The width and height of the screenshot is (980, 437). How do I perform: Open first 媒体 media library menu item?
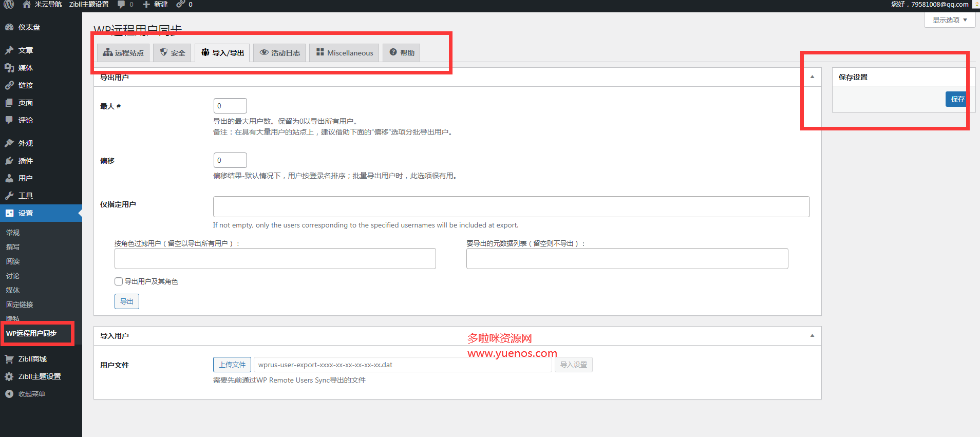[x=41, y=68]
